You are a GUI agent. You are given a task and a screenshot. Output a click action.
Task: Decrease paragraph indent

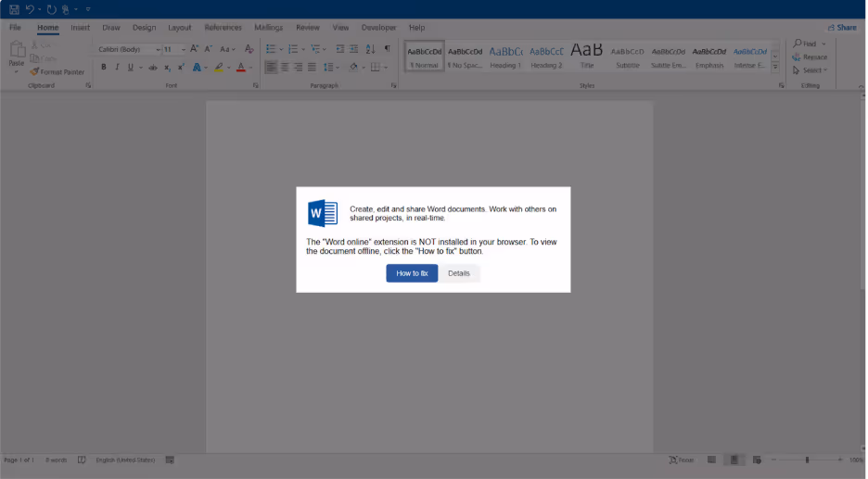[340, 49]
